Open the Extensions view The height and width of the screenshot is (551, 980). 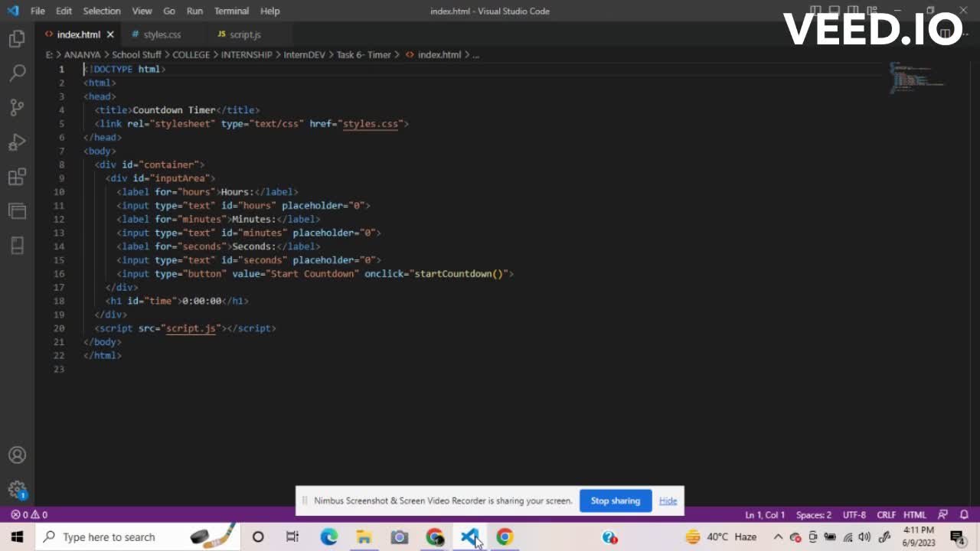[17, 177]
